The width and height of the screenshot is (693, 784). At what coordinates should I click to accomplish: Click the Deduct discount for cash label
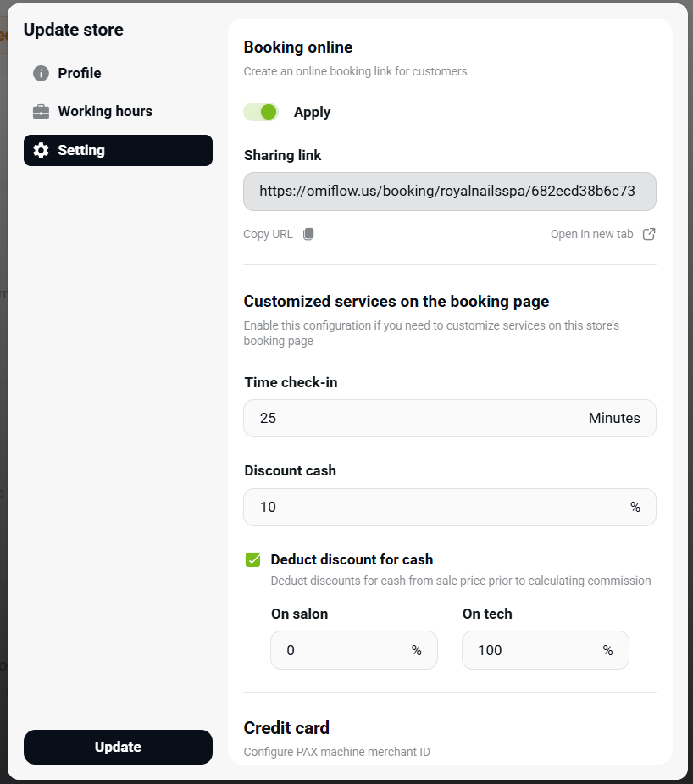pos(352,559)
